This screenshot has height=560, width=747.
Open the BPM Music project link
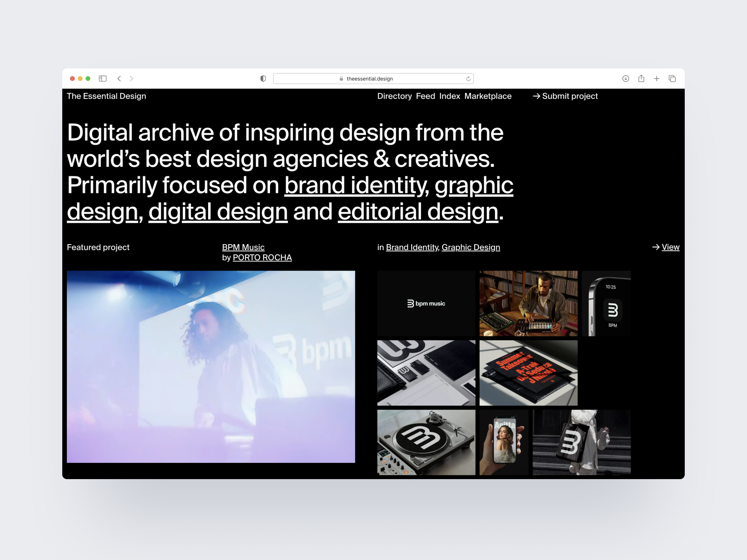coord(243,247)
